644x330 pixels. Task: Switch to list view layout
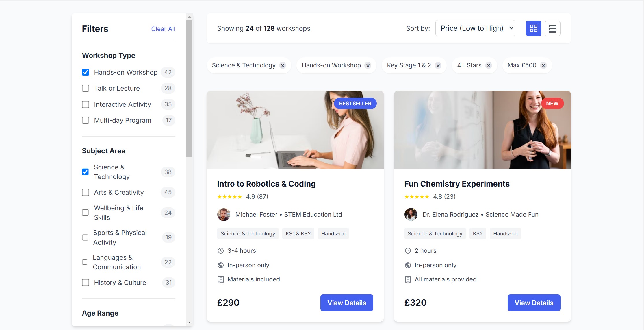tap(552, 28)
